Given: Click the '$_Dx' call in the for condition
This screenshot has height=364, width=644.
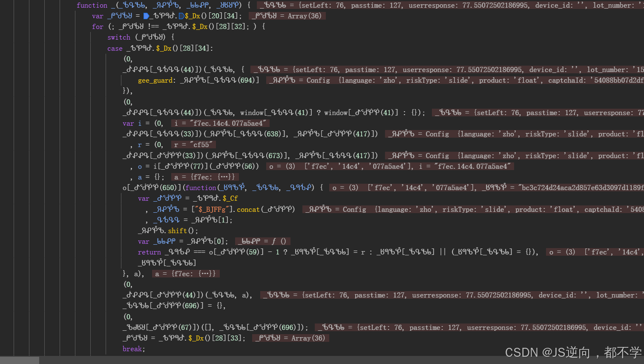Looking at the screenshot, I should [x=200, y=26].
